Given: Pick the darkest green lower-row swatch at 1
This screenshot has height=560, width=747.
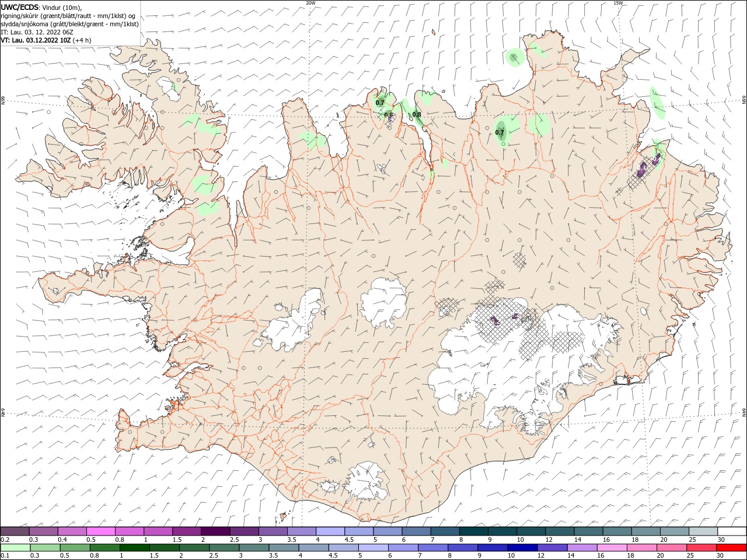Looking at the screenshot, I should click(x=134, y=548).
